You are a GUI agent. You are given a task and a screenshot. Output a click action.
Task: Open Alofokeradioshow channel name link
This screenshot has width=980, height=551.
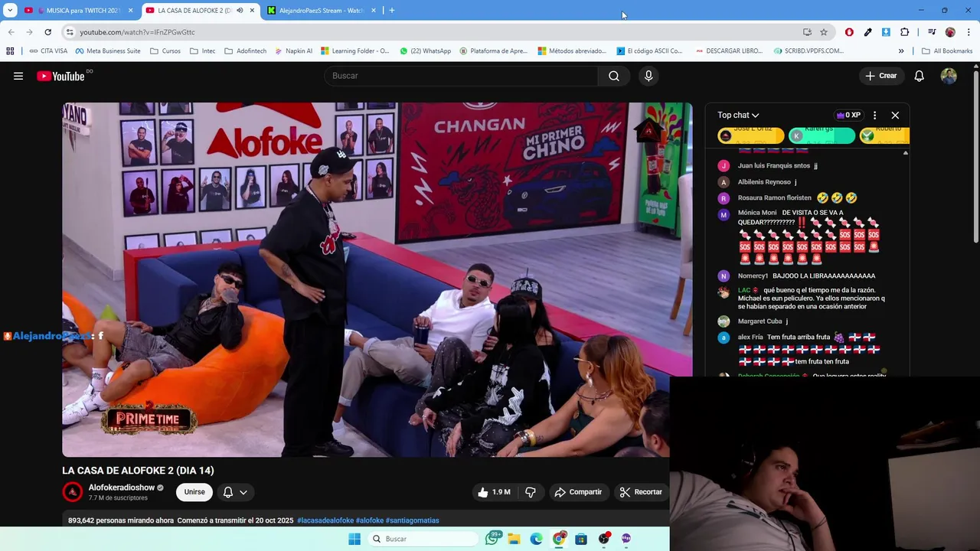click(122, 487)
